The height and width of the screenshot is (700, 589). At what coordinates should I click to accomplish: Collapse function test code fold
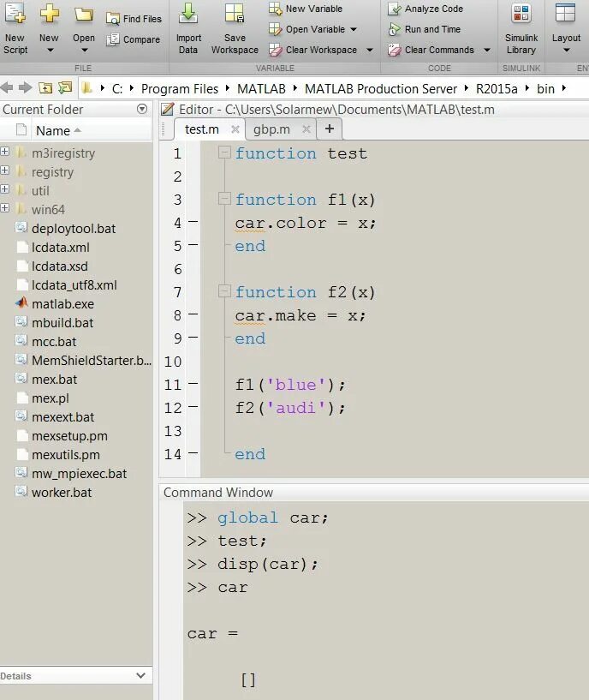pos(224,153)
